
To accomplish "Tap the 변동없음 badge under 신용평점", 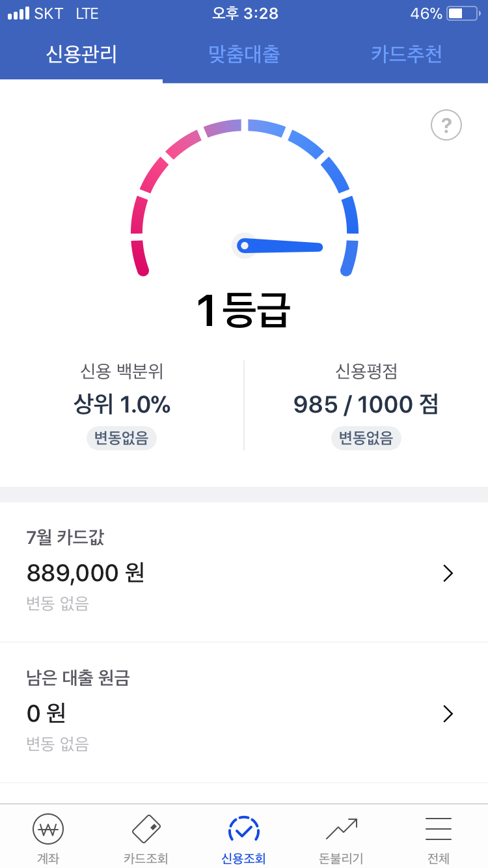I will click(x=366, y=439).
